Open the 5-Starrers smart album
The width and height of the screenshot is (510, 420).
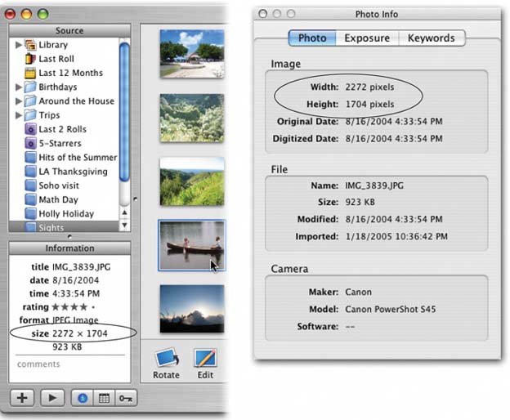[x=31, y=143]
